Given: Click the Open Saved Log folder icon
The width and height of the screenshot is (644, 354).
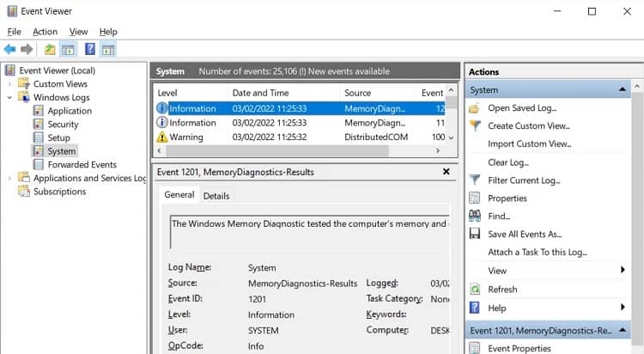Looking at the screenshot, I should point(474,108).
